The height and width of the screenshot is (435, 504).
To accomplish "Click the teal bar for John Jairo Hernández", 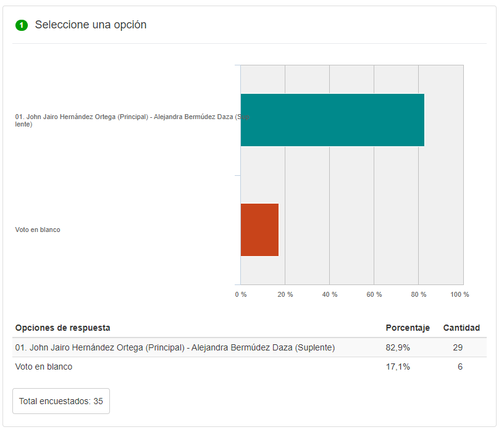I will pos(332,120).
